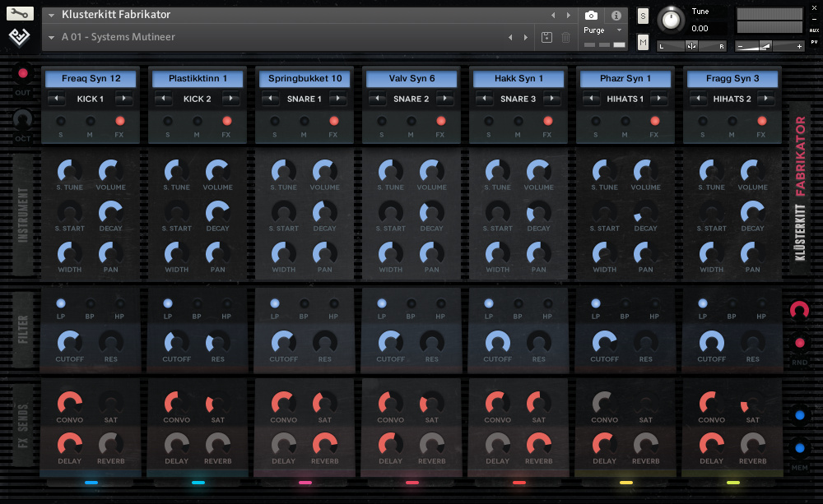Click the red ring knob above RND
This screenshot has width=823, height=504.
[799, 311]
